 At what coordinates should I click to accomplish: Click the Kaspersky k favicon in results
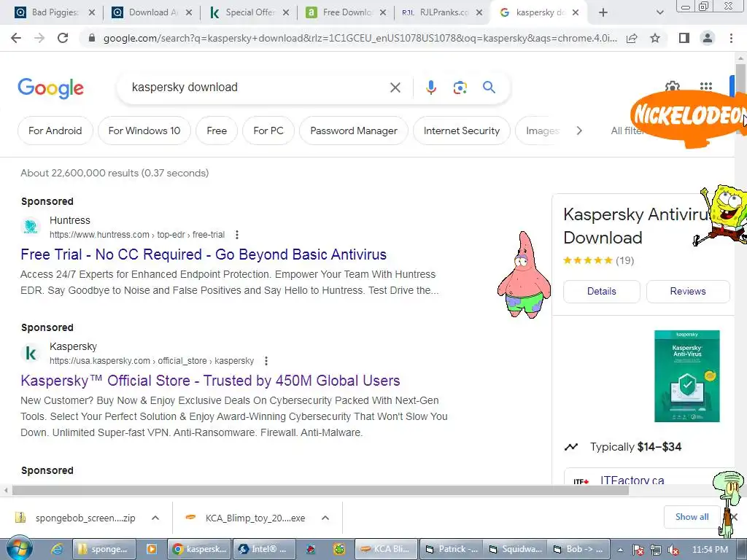[x=31, y=354]
